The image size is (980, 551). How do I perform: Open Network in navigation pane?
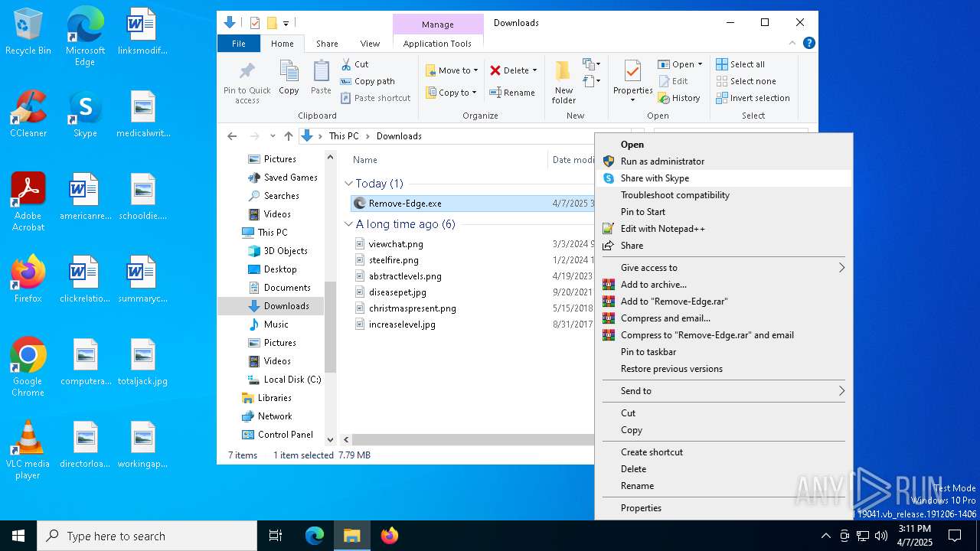[266, 416]
